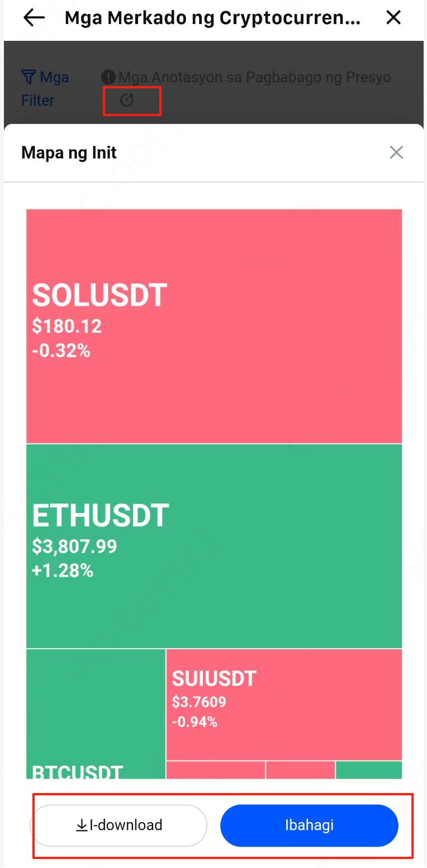Click the Mapa ng Init heading

(69, 153)
